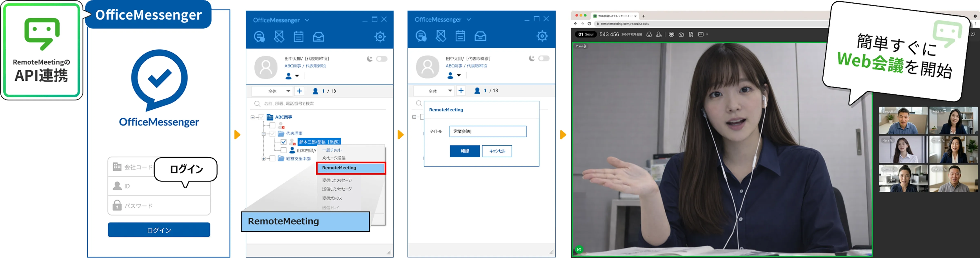Click the invite participant icon in meeting toolbar

[x=659, y=34]
